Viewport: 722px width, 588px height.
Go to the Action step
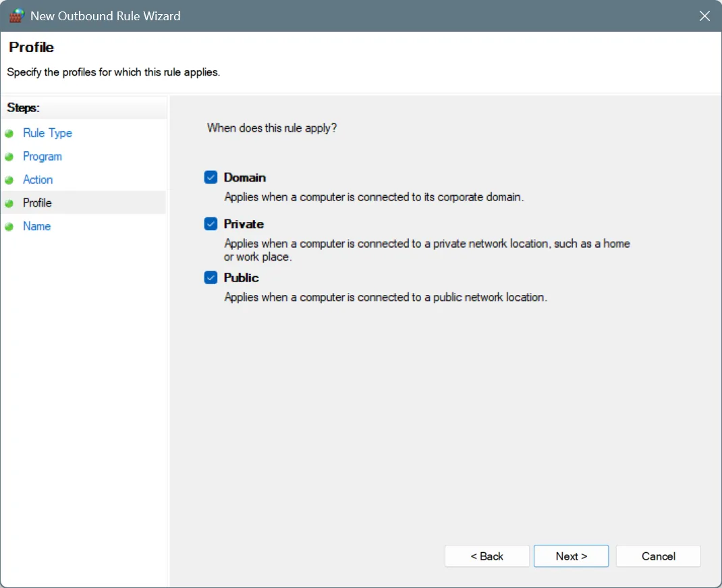38,180
